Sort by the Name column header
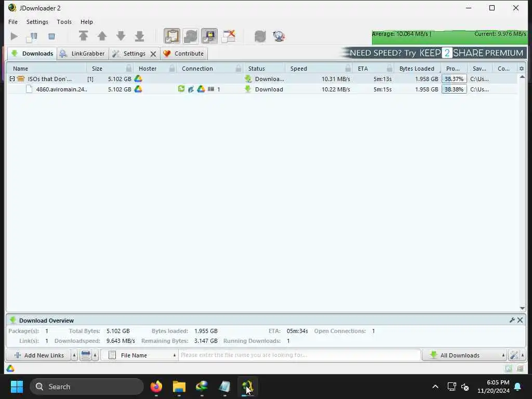The width and height of the screenshot is (532, 399). click(x=46, y=69)
